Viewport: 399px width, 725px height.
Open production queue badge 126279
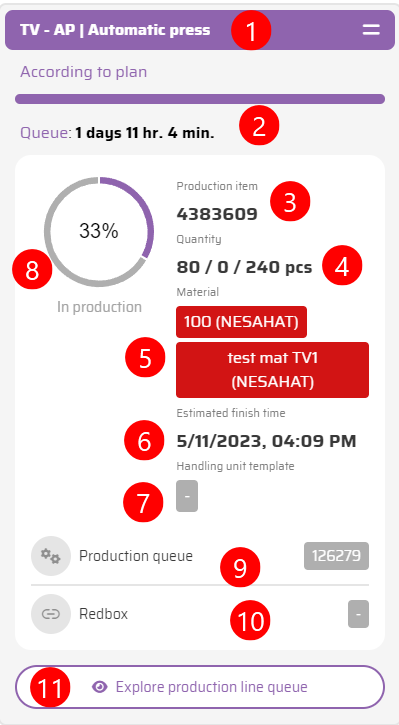(x=336, y=556)
